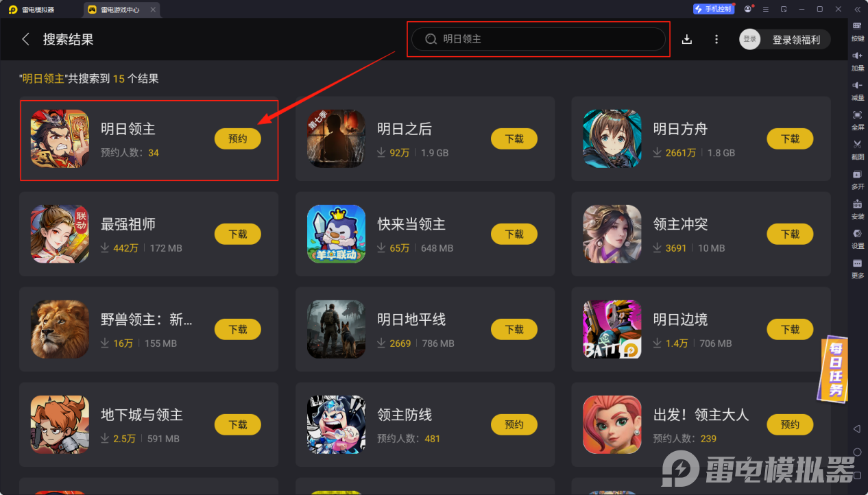
Task: Open the downloads manager icon
Action: click(x=687, y=39)
